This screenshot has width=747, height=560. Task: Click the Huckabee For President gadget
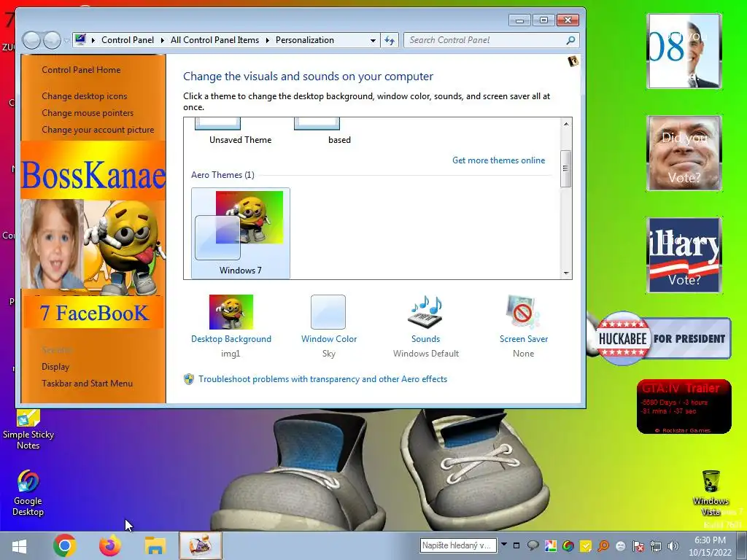pos(662,338)
